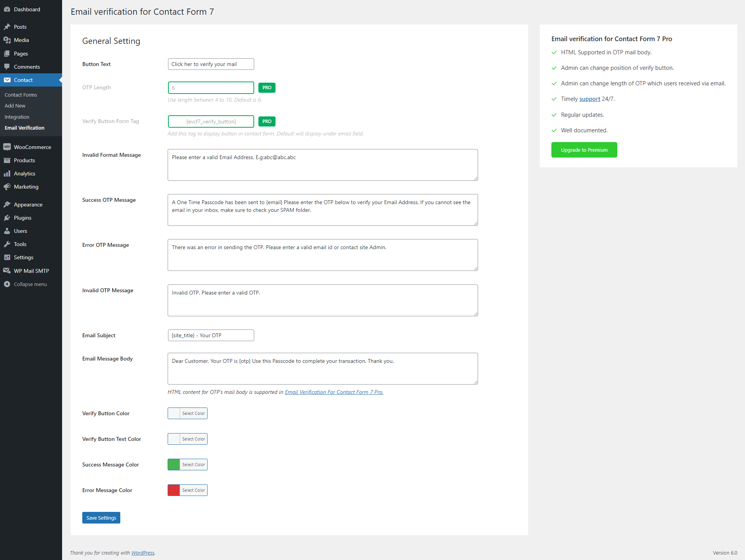Click the 'Well documented.' feature text

(584, 130)
